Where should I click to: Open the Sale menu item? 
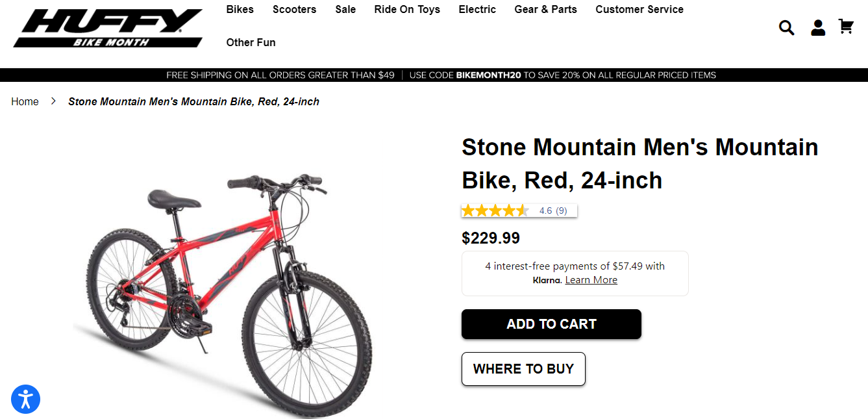pos(345,10)
